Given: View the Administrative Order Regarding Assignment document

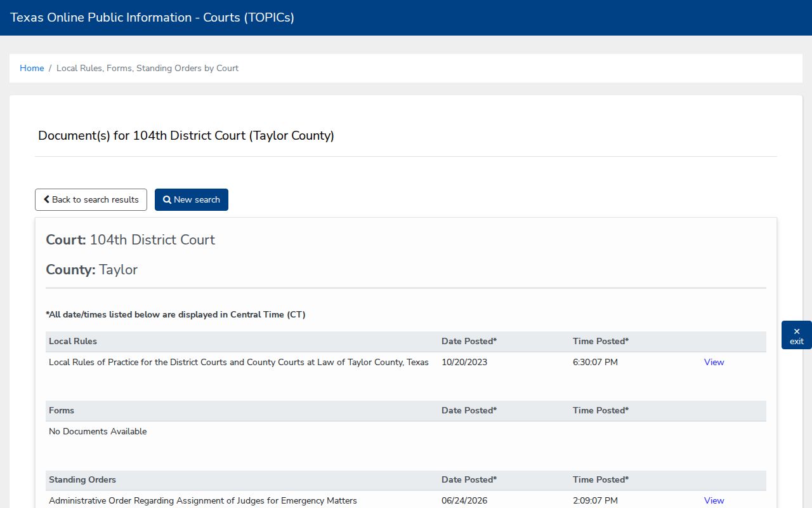Looking at the screenshot, I should coord(714,500).
